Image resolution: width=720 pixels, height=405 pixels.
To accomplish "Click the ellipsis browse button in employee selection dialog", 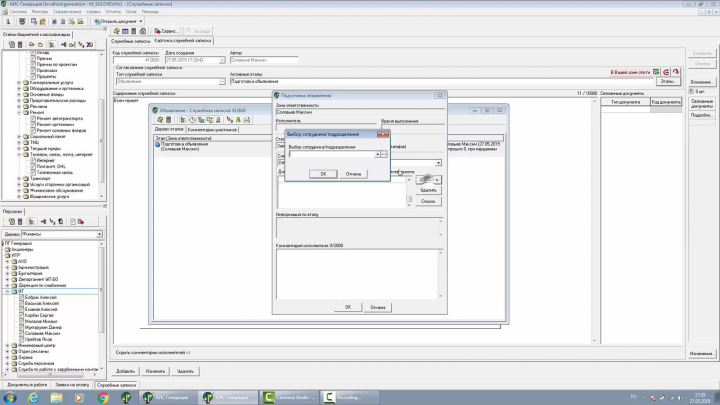I will coord(384,154).
